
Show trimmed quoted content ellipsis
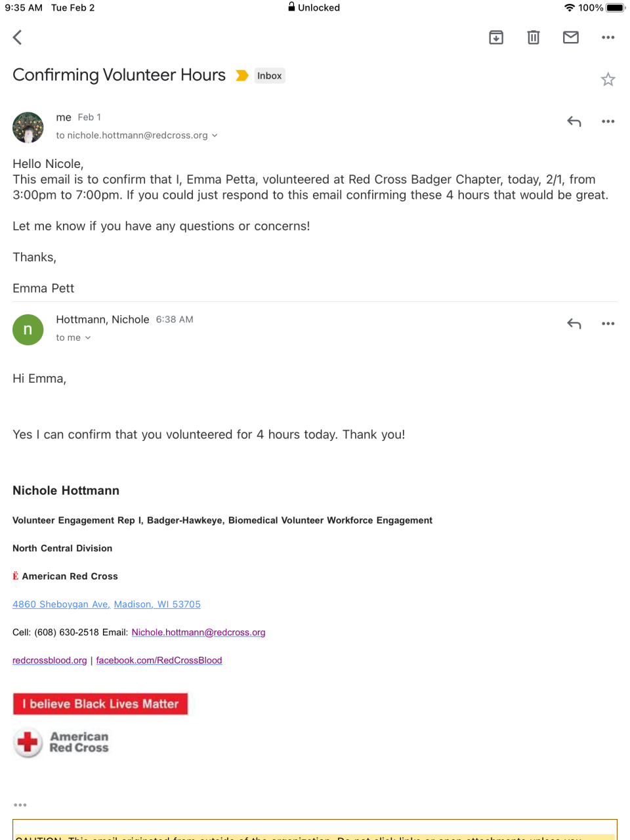20,805
